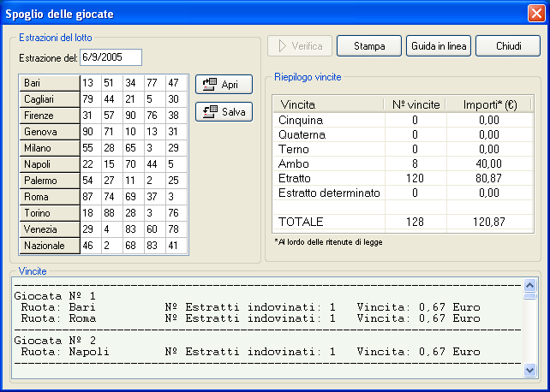Click the Giocata Nº 2 line
The image size is (550, 392).
click(55, 341)
